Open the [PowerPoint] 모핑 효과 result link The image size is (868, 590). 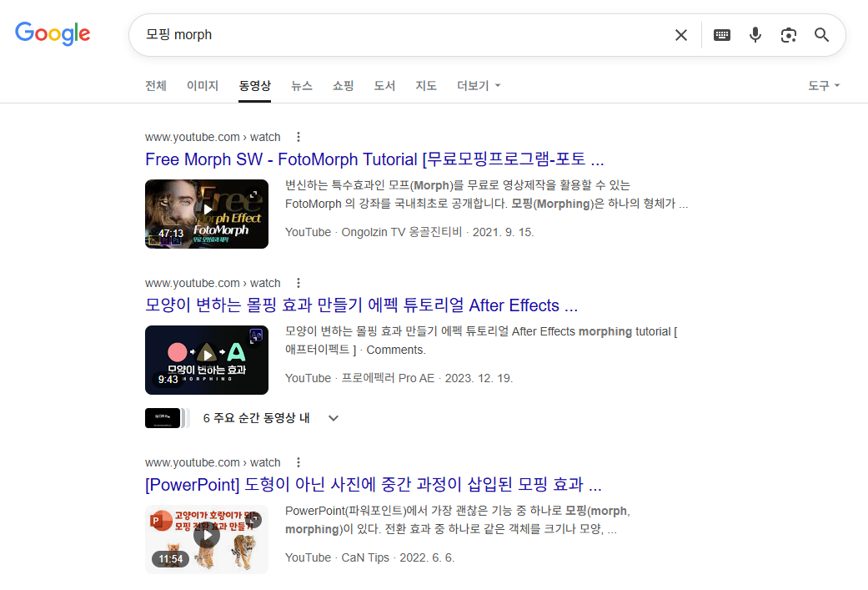tap(374, 486)
